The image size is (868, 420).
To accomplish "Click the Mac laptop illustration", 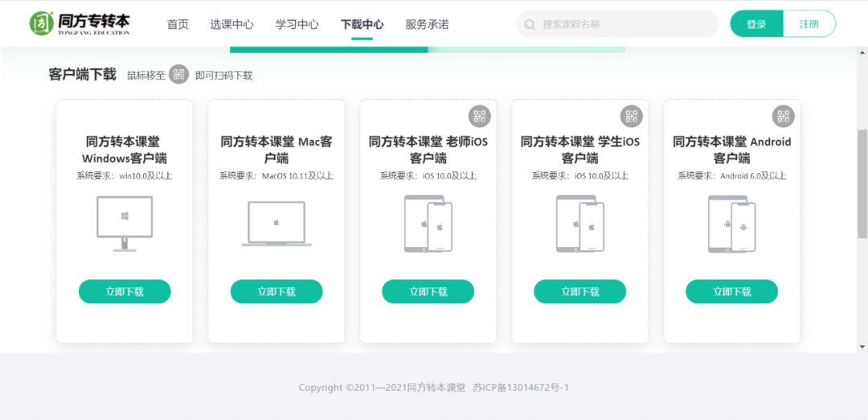I will tap(276, 224).
